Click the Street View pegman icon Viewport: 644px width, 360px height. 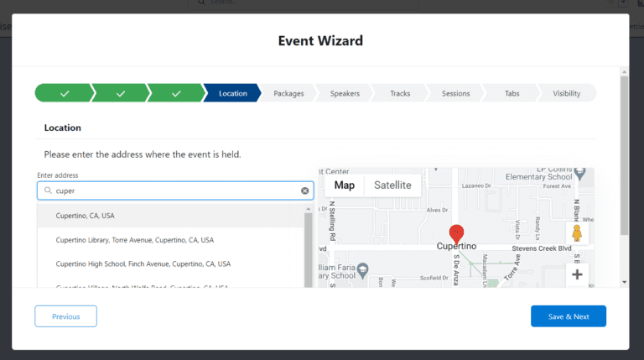[577, 232]
